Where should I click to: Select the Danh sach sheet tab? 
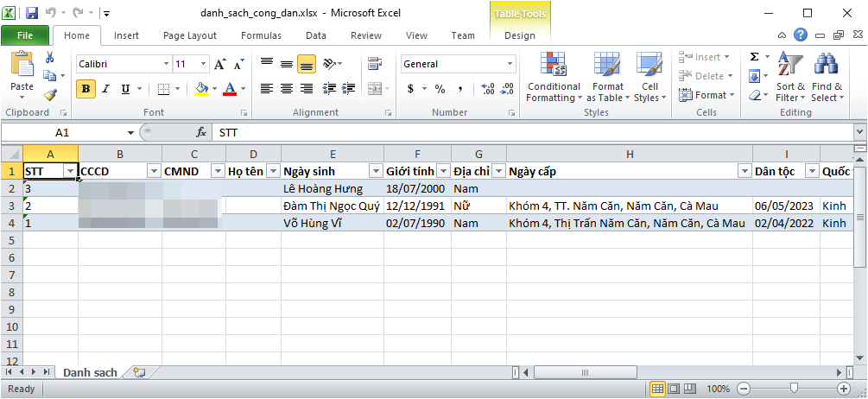89,372
